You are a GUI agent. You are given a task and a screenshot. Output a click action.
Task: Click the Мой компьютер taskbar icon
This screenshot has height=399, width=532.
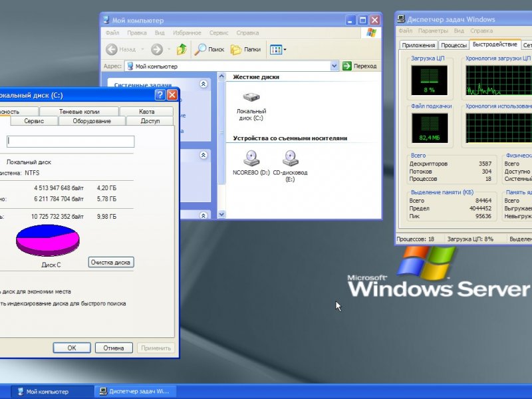21,392
